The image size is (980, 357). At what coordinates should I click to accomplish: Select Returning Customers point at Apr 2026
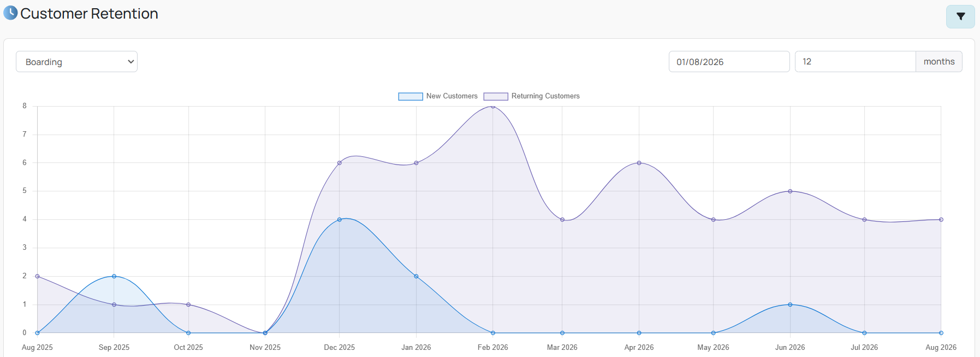pyautogui.click(x=639, y=163)
